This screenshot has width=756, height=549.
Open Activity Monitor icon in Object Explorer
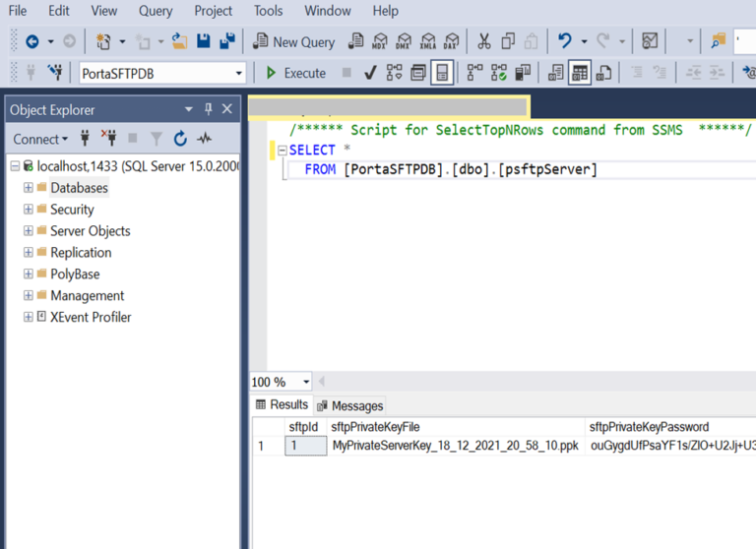click(x=204, y=139)
